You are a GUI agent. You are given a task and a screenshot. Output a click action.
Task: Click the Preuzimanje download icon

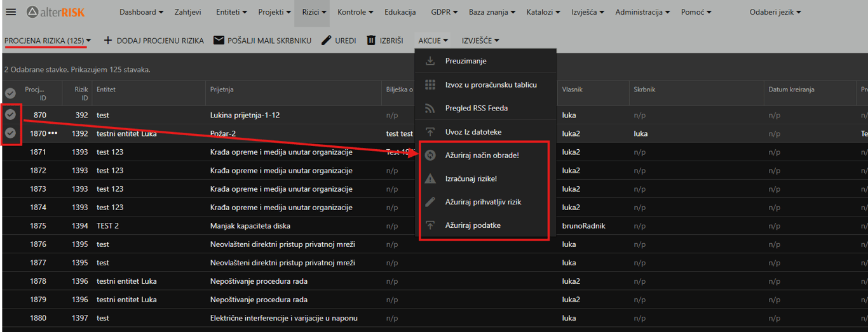[430, 61]
